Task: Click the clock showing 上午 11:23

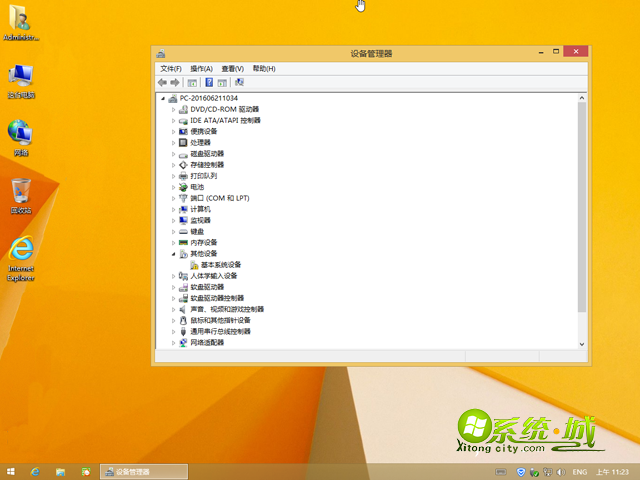Action: (x=612, y=472)
